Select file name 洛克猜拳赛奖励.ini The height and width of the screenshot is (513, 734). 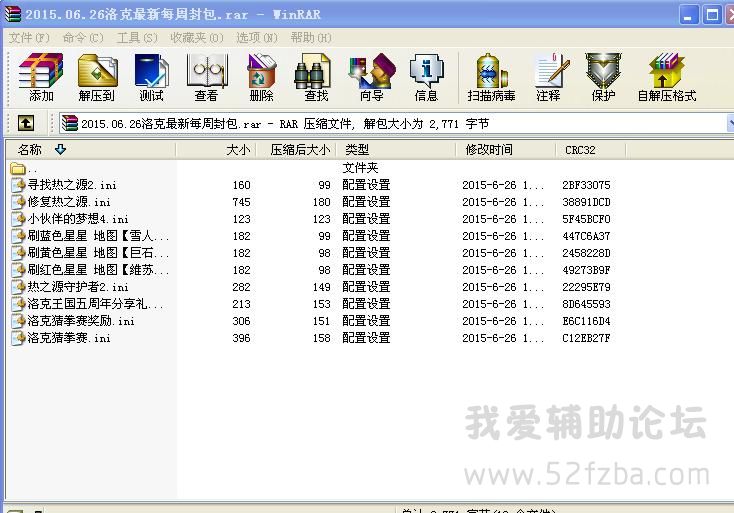81,321
